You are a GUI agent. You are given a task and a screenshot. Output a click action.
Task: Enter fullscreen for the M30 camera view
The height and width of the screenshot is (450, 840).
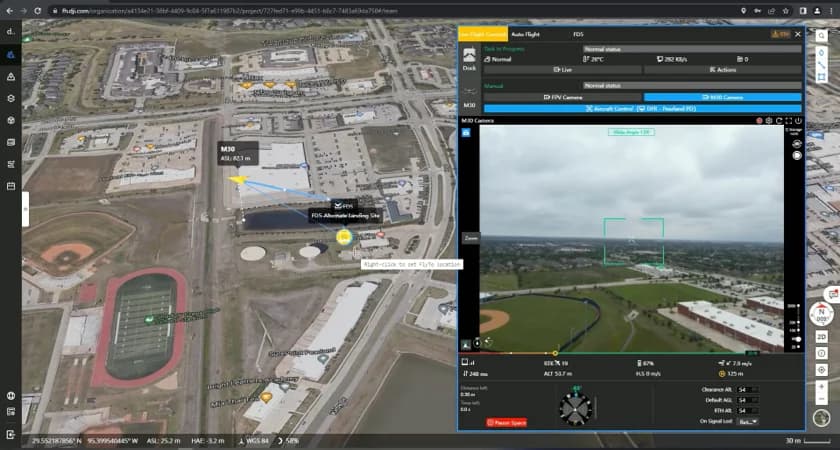[x=788, y=120]
